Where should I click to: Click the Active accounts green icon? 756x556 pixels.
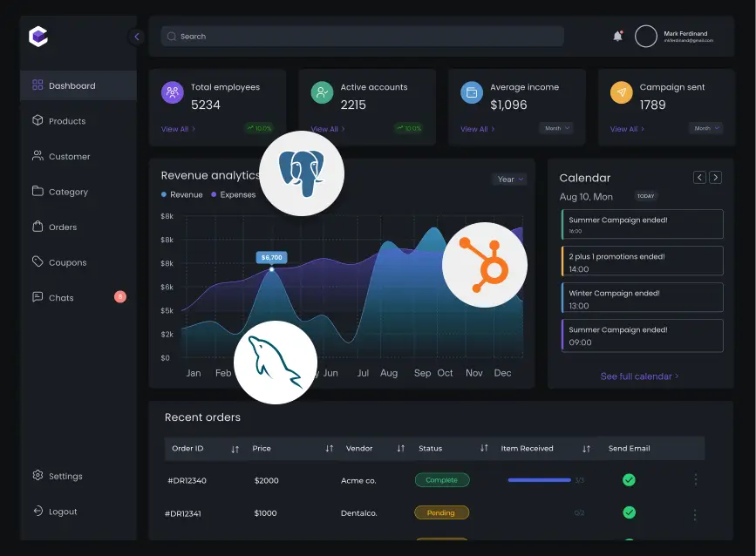[x=322, y=92]
